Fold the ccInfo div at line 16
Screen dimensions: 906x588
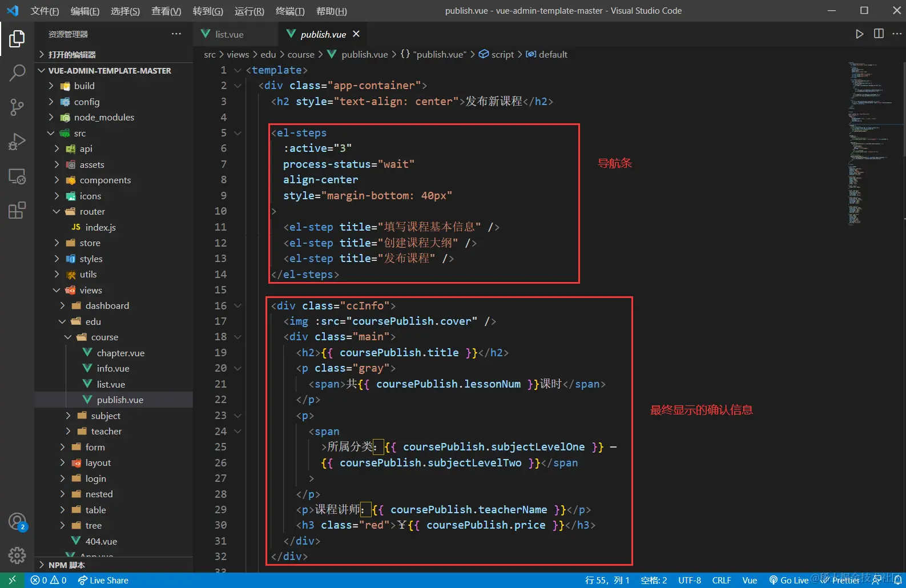pos(237,306)
